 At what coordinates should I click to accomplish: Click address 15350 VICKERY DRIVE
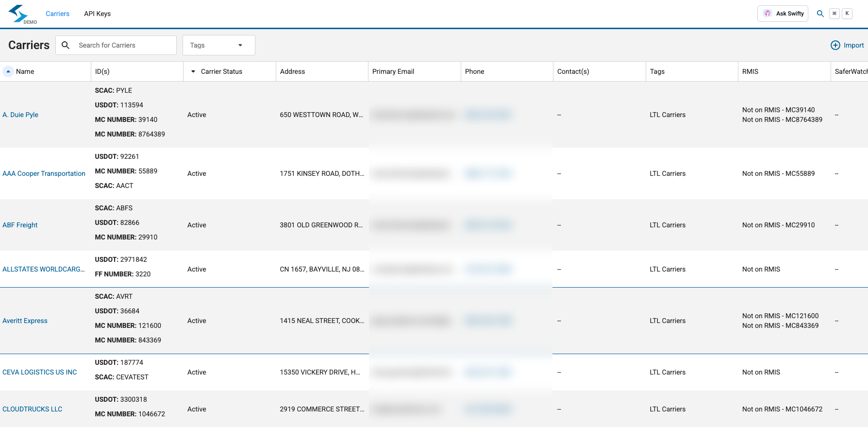point(320,372)
